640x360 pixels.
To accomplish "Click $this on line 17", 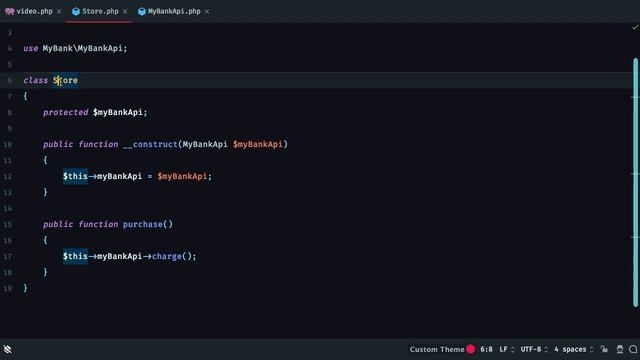I will click(x=75, y=256).
